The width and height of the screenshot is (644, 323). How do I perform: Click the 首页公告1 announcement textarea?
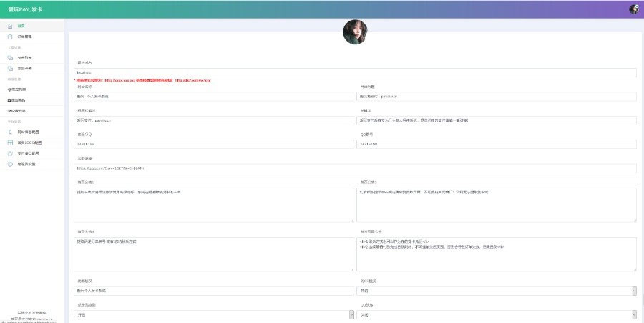(x=214, y=205)
